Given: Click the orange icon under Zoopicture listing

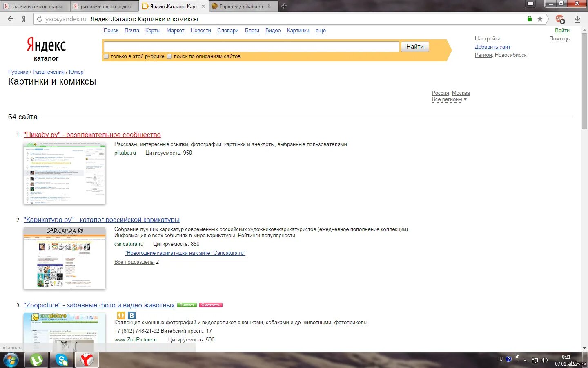Looking at the screenshot, I should (x=121, y=315).
